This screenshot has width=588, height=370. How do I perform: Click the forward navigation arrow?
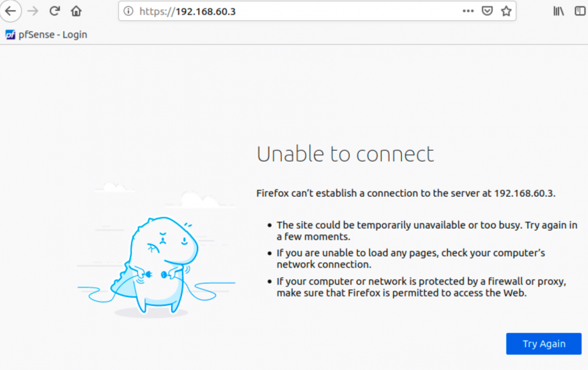click(x=33, y=11)
